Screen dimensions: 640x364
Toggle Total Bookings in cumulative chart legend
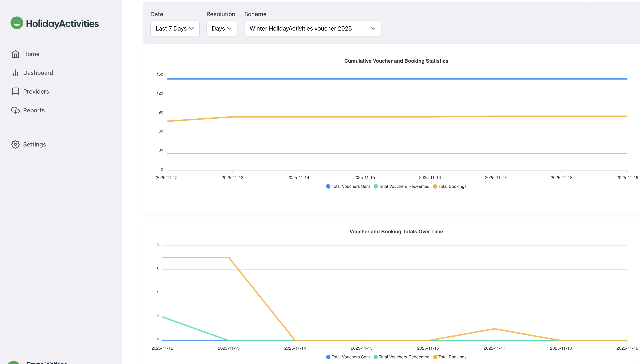pos(450,186)
